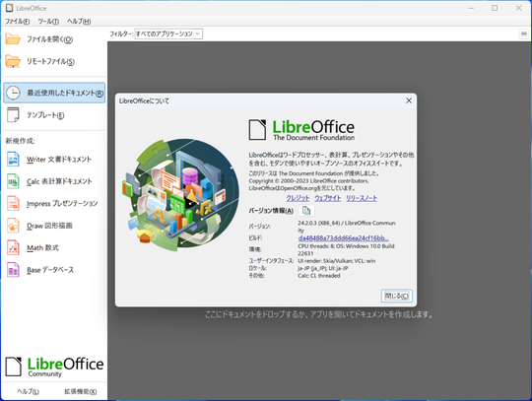The image size is (532, 401).
Task: Click the LibreOffice title bar document icon
Action: pos(10,8)
